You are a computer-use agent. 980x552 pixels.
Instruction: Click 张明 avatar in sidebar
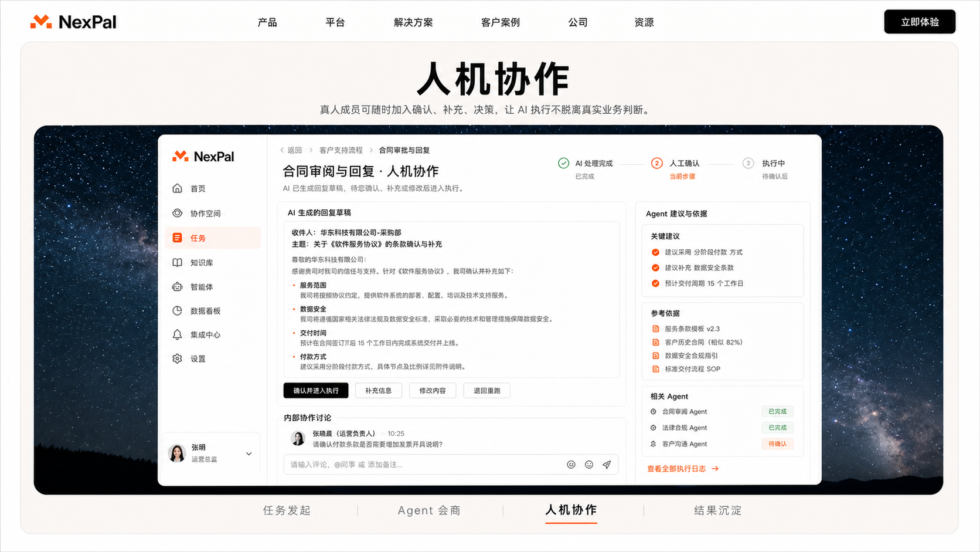point(177,453)
